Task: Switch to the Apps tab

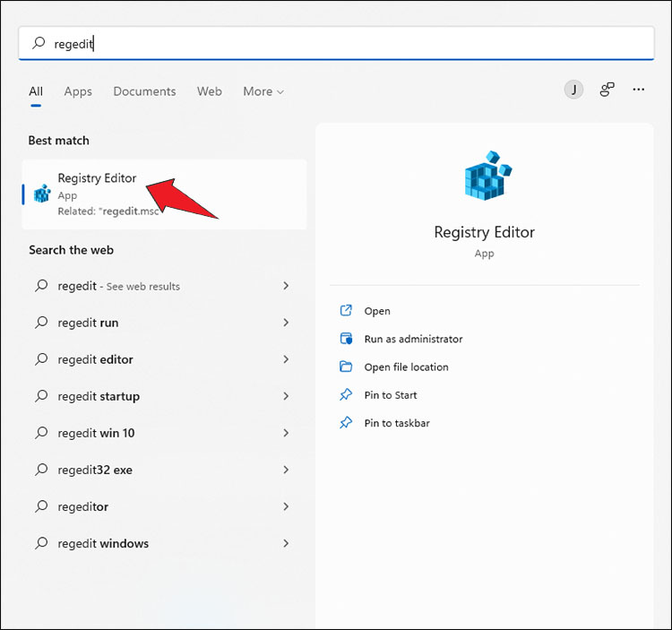Action: click(78, 91)
